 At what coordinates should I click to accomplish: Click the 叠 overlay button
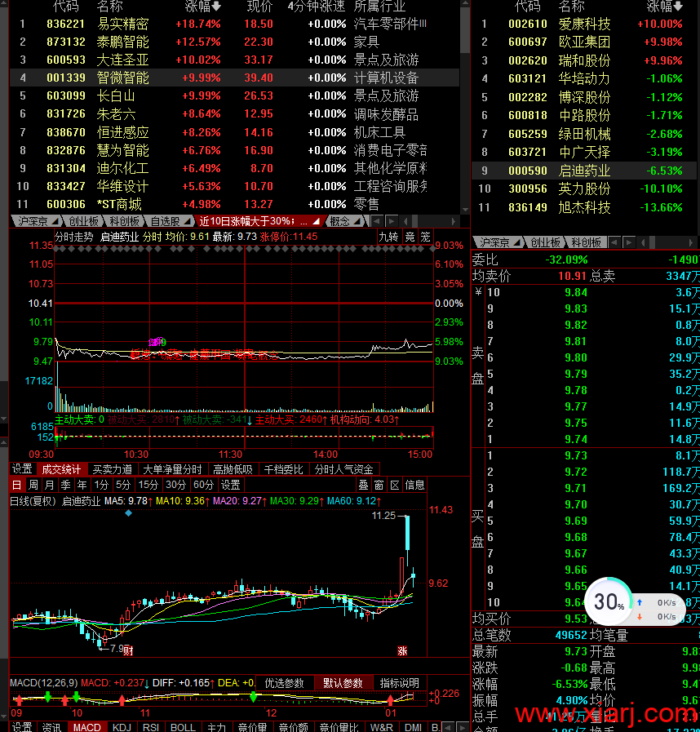[364, 485]
